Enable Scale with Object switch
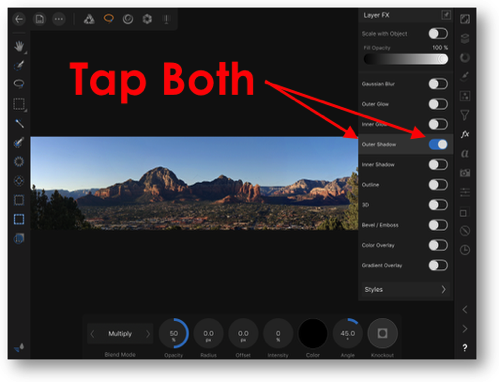 click(438, 33)
